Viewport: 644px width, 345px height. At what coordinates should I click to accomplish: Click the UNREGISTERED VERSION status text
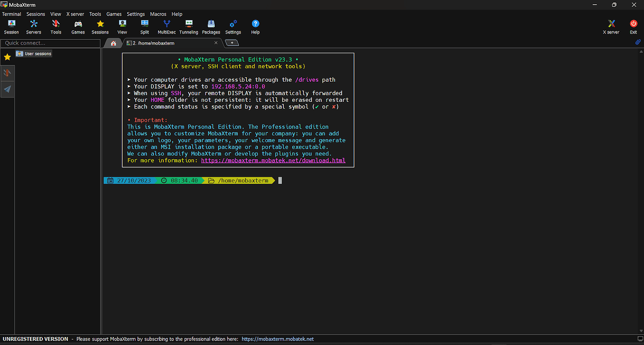[x=35, y=339]
